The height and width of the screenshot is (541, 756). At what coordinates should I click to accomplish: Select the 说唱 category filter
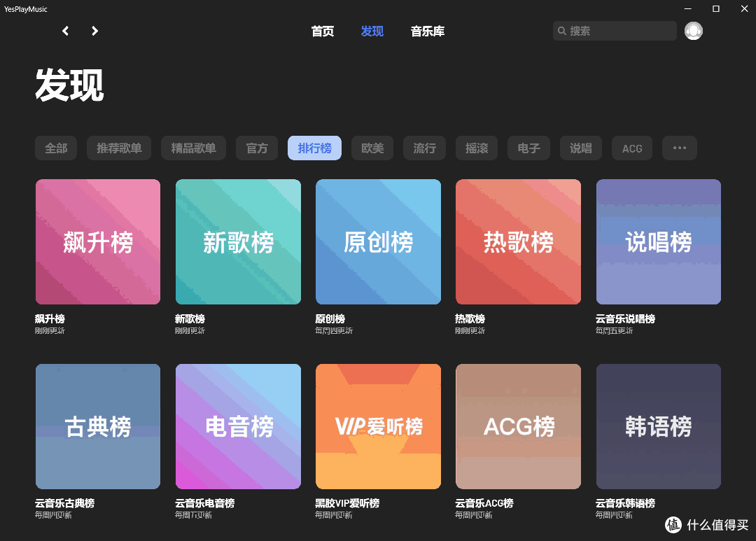pos(580,148)
